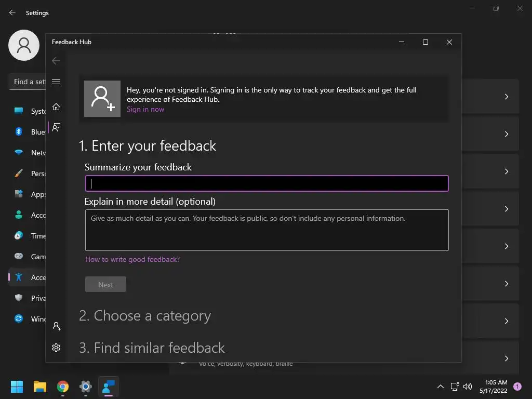Launch Google Chrome from taskbar
The image size is (532, 399).
(x=63, y=387)
